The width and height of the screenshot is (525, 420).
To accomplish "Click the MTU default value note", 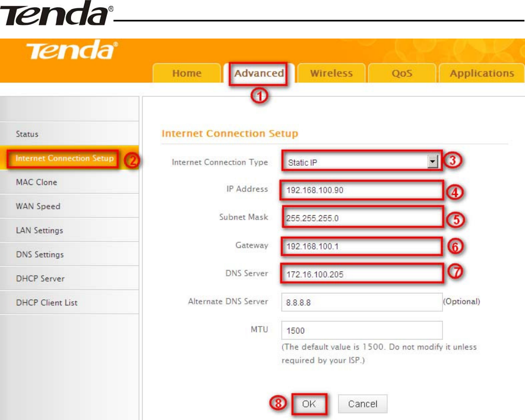I will (379, 353).
